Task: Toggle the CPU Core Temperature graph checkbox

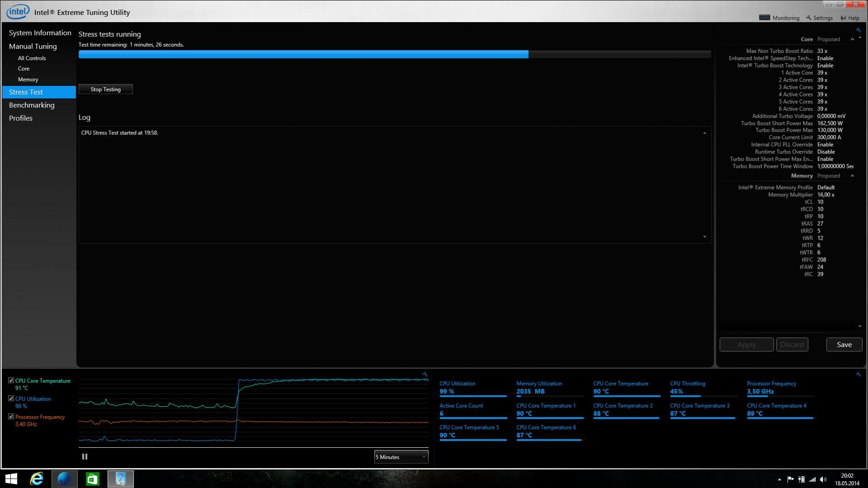Action: click(11, 380)
